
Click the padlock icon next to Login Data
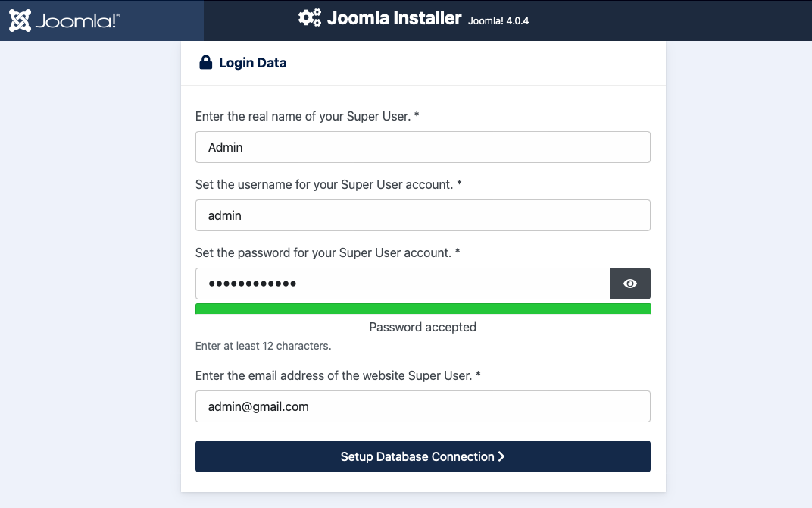tap(205, 63)
